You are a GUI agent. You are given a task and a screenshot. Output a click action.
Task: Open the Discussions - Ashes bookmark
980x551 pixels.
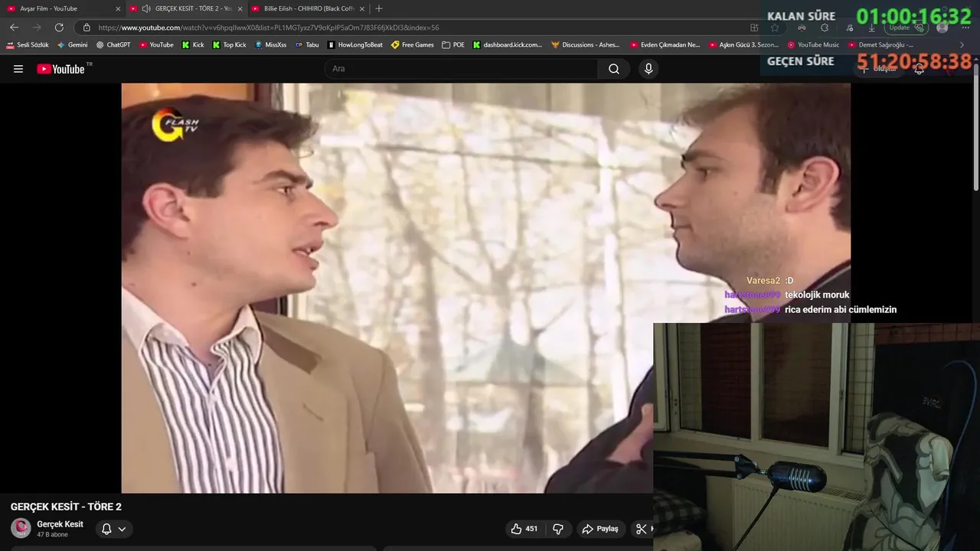[x=586, y=45]
